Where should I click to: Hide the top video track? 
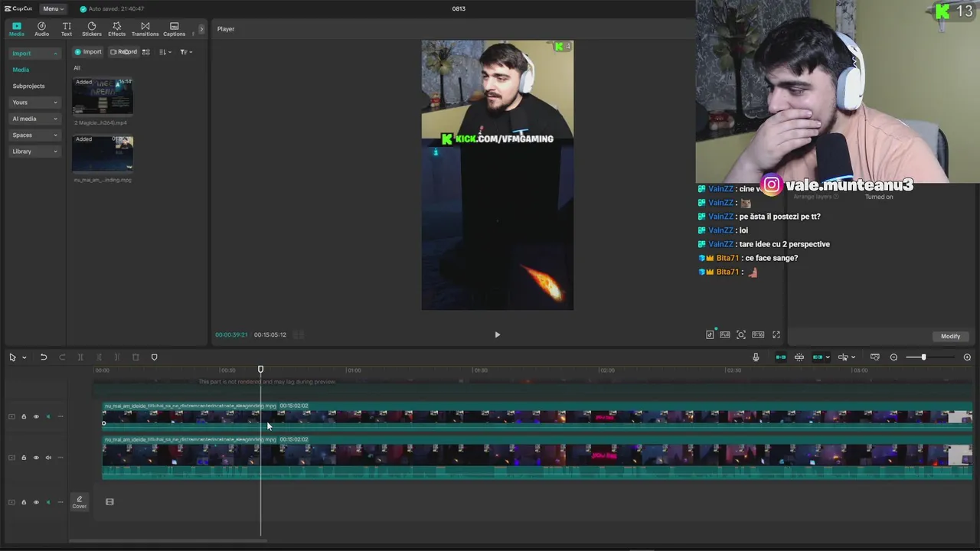[x=36, y=416]
